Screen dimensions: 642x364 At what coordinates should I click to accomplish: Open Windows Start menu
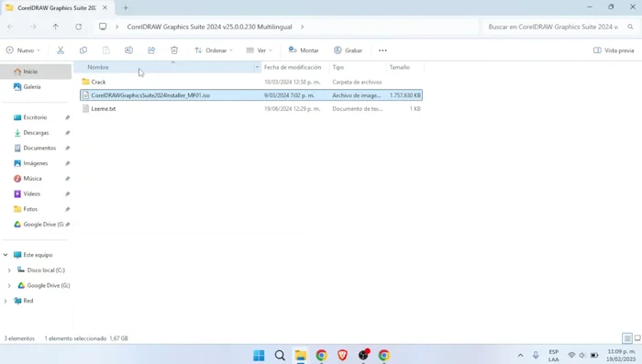click(259, 355)
